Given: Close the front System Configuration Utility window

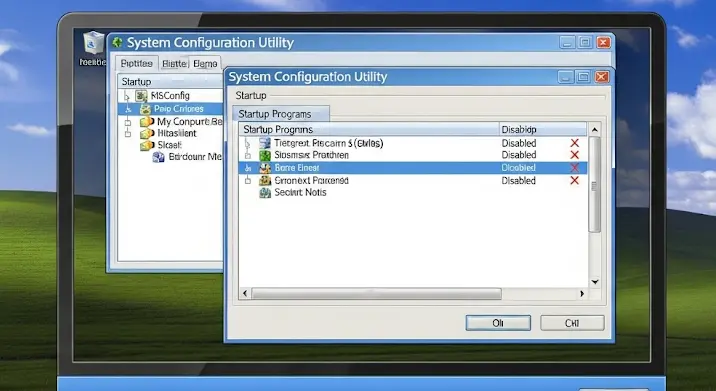Looking at the screenshot, I should click(602, 77).
